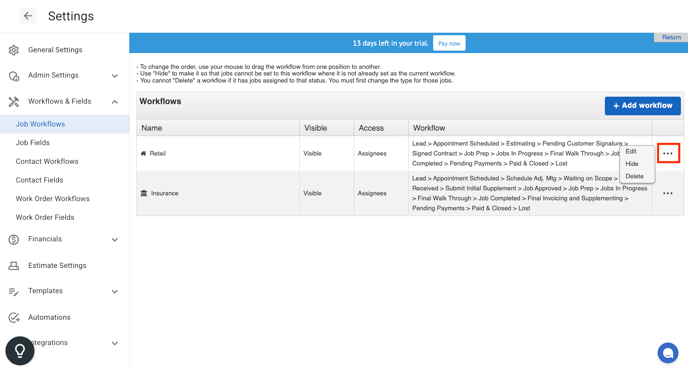The width and height of the screenshot is (688, 372).
Task: Choose Delete from the context menu
Action: pyautogui.click(x=634, y=176)
